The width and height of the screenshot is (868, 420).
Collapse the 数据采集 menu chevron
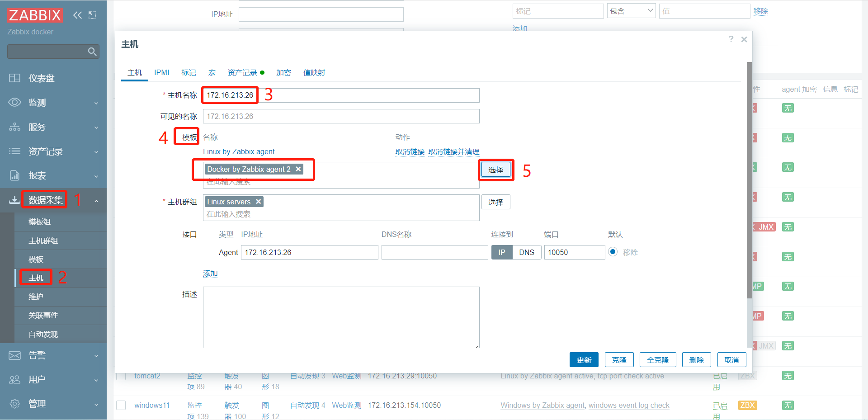pos(96,200)
